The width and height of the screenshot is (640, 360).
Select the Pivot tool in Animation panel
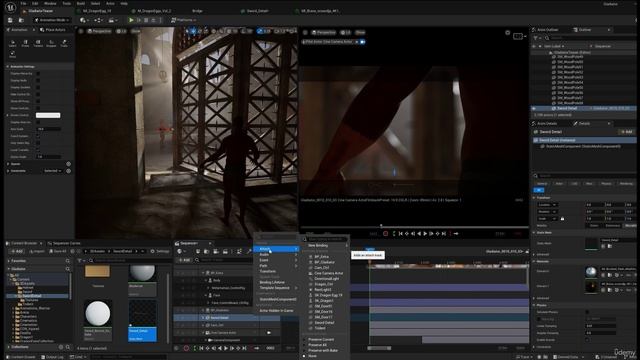[12, 54]
